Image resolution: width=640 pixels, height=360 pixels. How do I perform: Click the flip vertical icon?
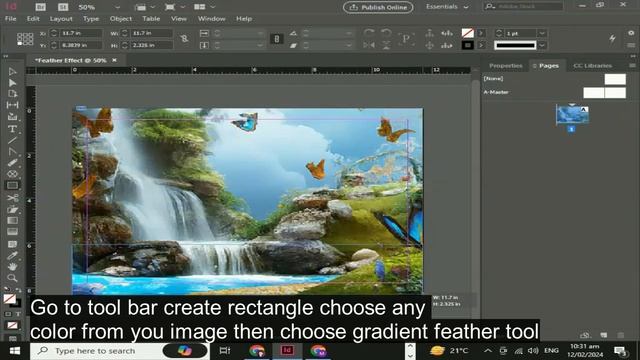[386, 45]
